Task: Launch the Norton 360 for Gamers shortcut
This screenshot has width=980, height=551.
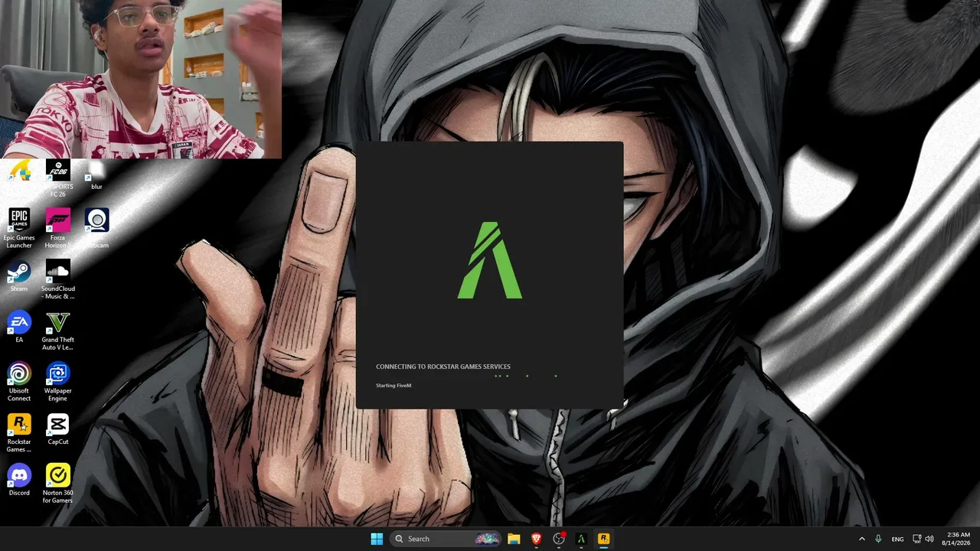Action: coord(58,484)
